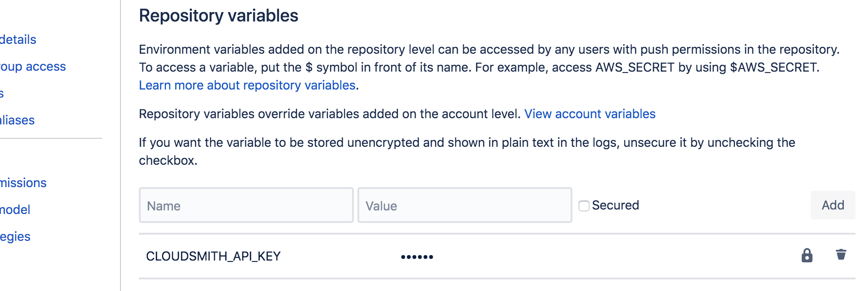The width and height of the screenshot is (868, 291).
Task: Click the 'Repository variables' page heading
Action: point(219,16)
